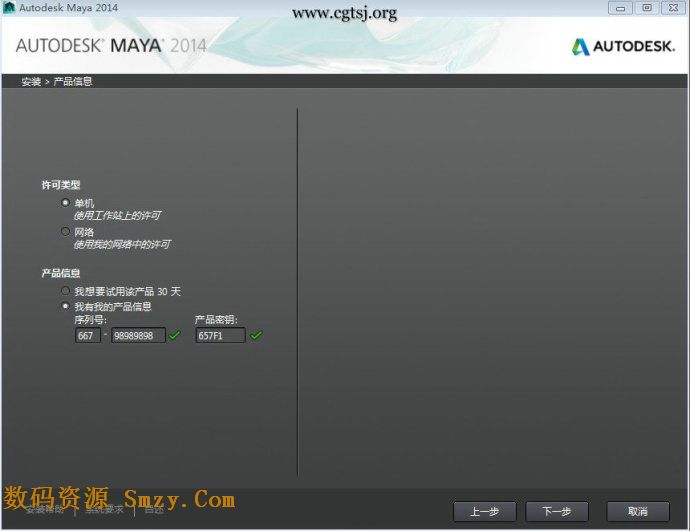Click the 产品密钥: label
This screenshot has height=531, width=690.
(x=216, y=320)
